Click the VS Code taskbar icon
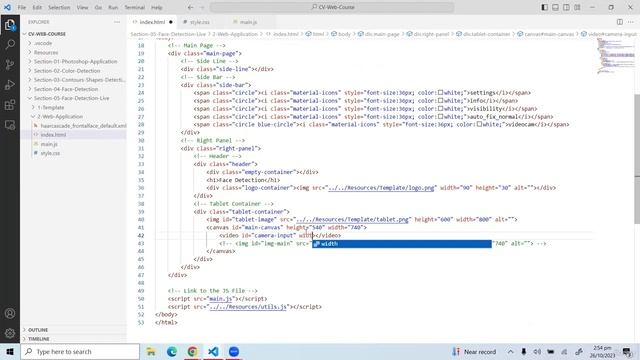Viewport: 640px width, 360px height. click(x=213, y=351)
